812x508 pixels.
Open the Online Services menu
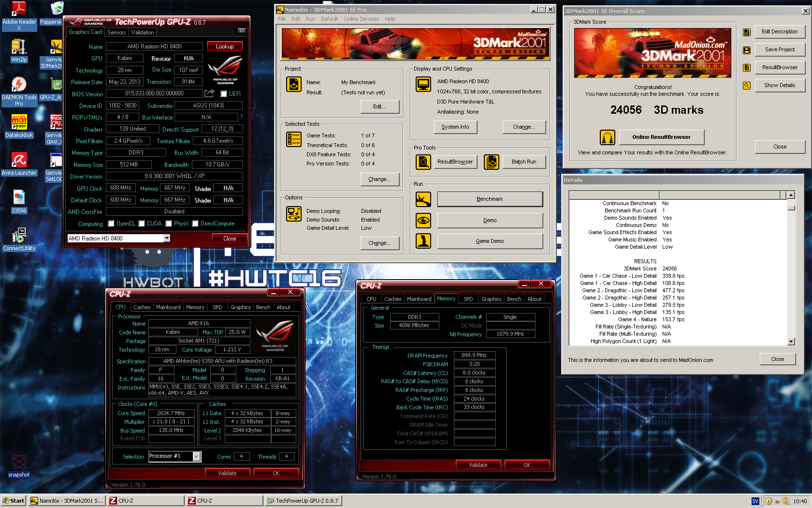[x=361, y=19]
